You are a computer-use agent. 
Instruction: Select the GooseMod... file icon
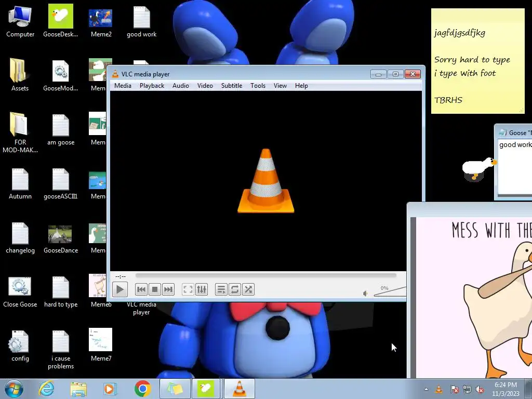click(x=60, y=75)
